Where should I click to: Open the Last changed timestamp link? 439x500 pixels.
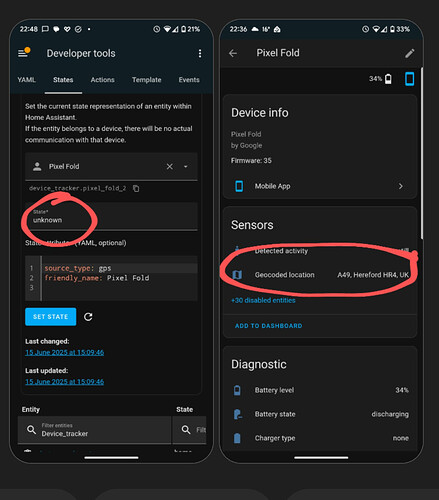pos(65,352)
